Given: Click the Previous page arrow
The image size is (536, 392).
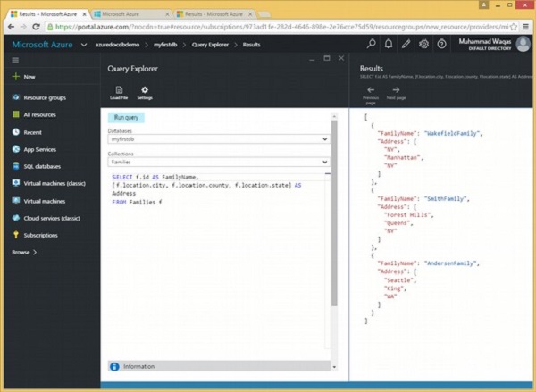Looking at the screenshot, I should [371, 89].
